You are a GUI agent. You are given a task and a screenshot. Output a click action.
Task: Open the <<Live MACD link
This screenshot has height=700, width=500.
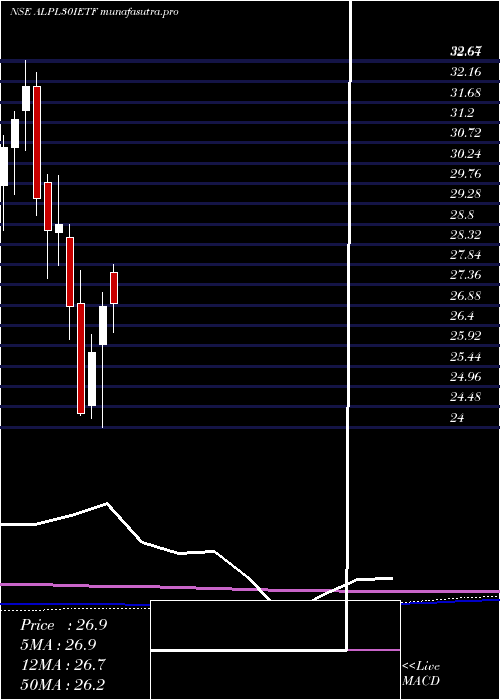[x=421, y=674]
